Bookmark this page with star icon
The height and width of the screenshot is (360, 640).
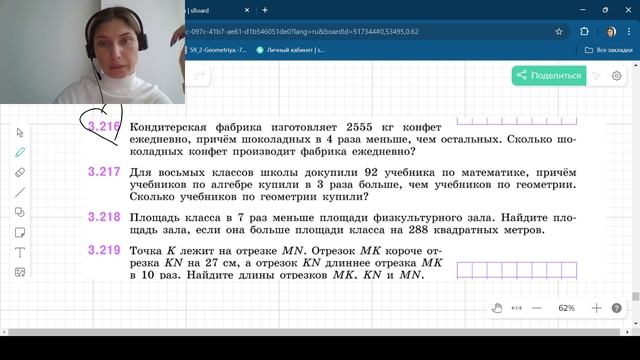(x=559, y=31)
